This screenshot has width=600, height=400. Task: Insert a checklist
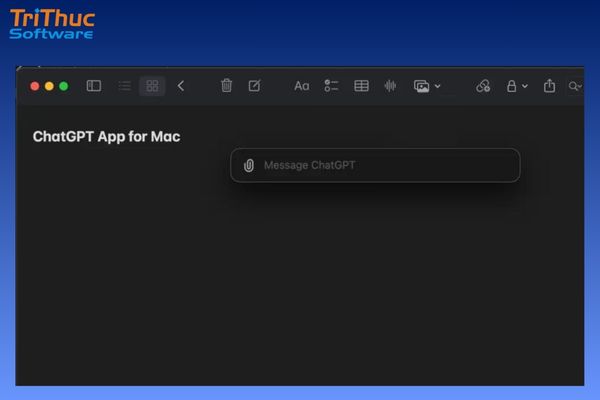click(x=331, y=86)
